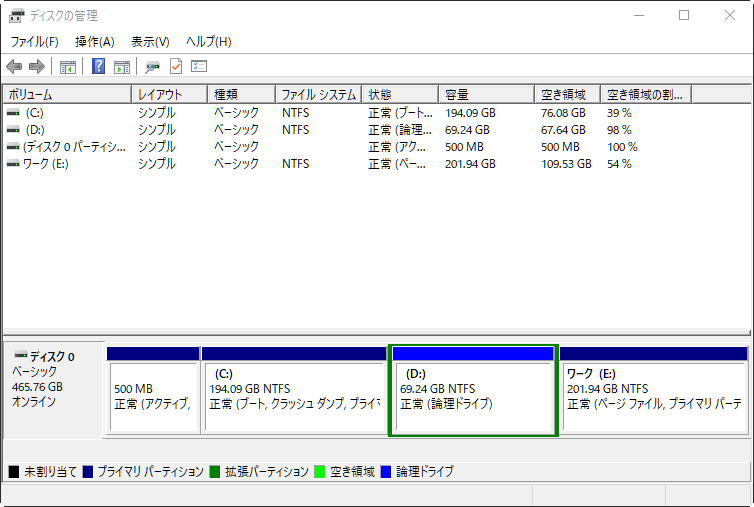Image resolution: width=754 pixels, height=507 pixels.
Task: Click the 465.76 GB disk size text
Action: coord(38,387)
